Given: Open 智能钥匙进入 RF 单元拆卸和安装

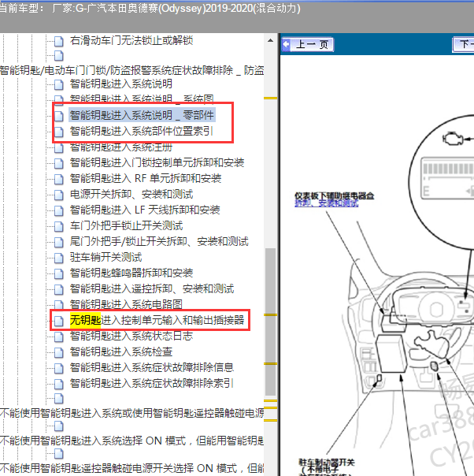Looking at the screenshot, I should pos(146,178).
